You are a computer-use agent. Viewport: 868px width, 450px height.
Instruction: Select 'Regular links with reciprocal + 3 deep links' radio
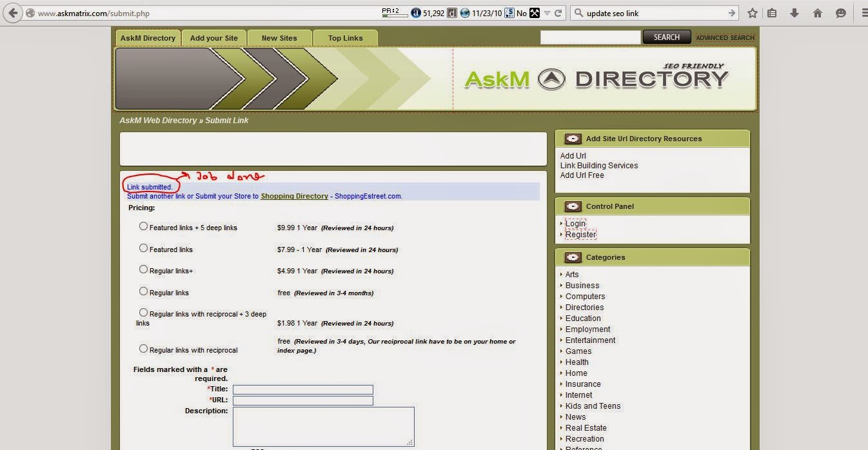point(143,313)
